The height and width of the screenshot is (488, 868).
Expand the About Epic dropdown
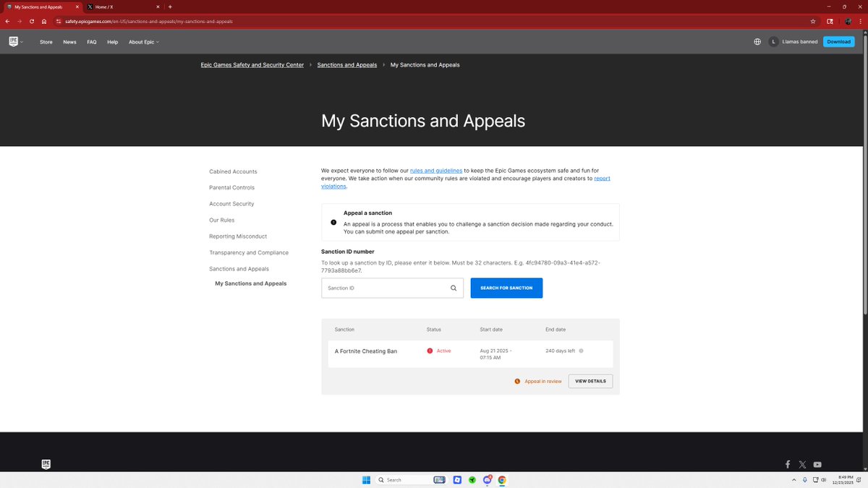coord(144,42)
